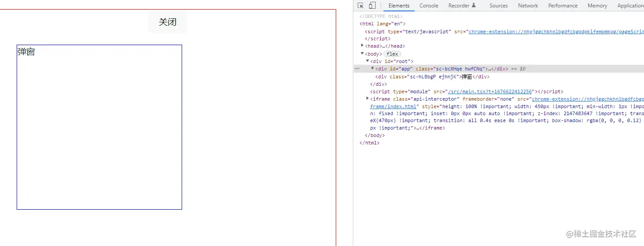Open the /src/main.tsx script link
Image resolution: width=644 pixels, height=246 pixels.
(490, 91)
